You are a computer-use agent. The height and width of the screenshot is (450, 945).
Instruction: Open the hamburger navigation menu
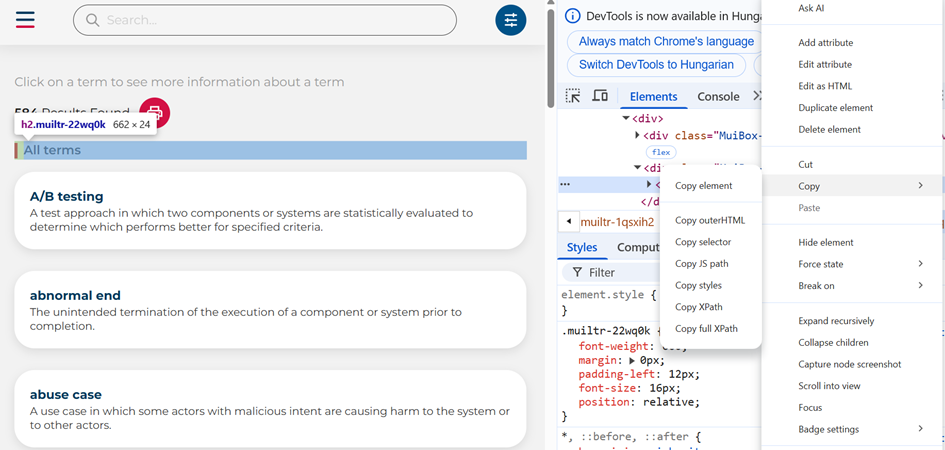(25, 20)
